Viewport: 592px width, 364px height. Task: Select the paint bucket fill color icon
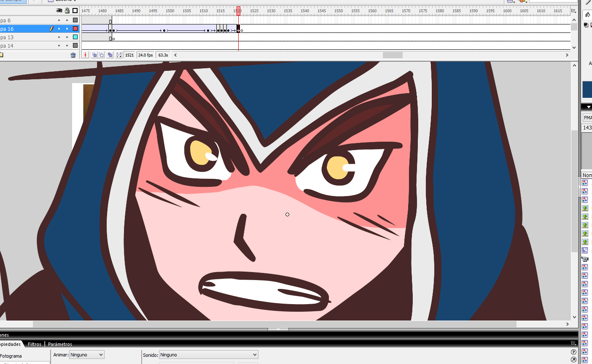coord(587,15)
